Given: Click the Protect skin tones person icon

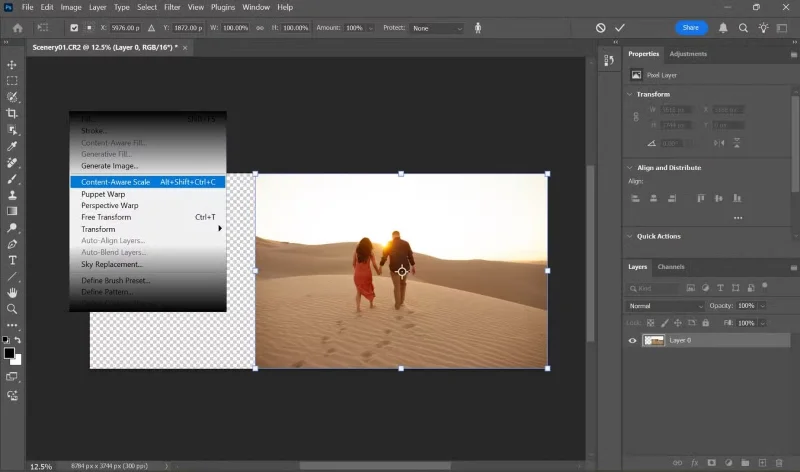Looking at the screenshot, I should 478,28.
